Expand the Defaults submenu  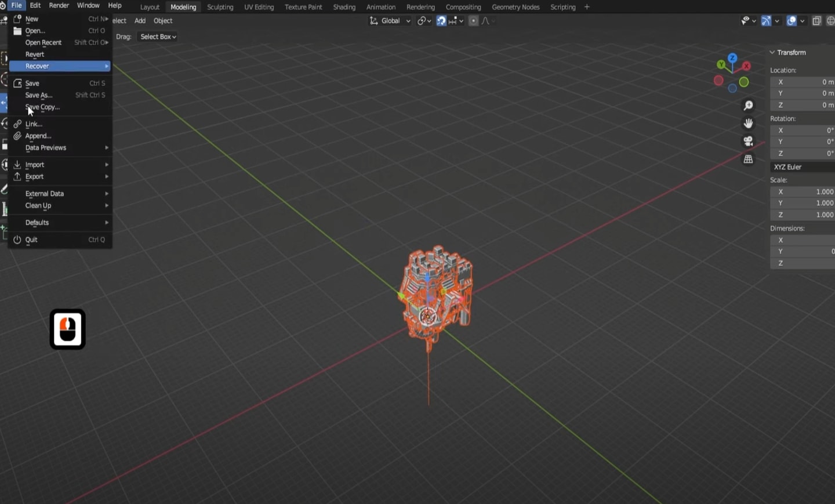(x=60, y=223)
